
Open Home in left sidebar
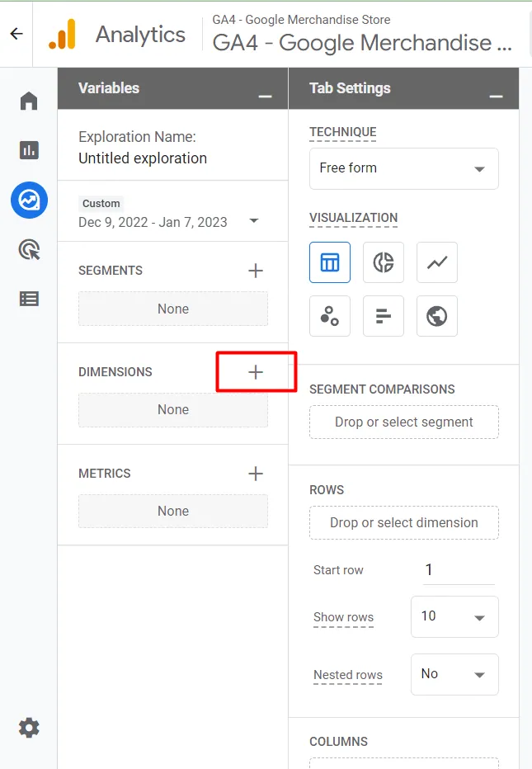pos(29,101)
